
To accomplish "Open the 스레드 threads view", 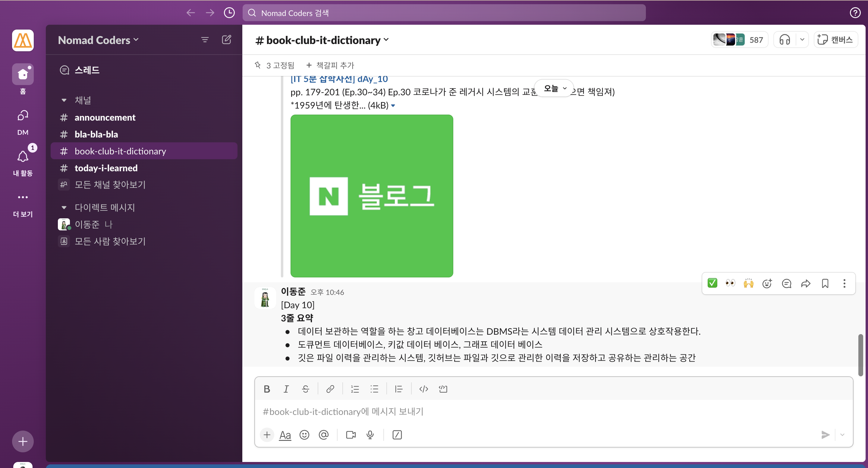I will pyautogui.click(x=144, y=70).
